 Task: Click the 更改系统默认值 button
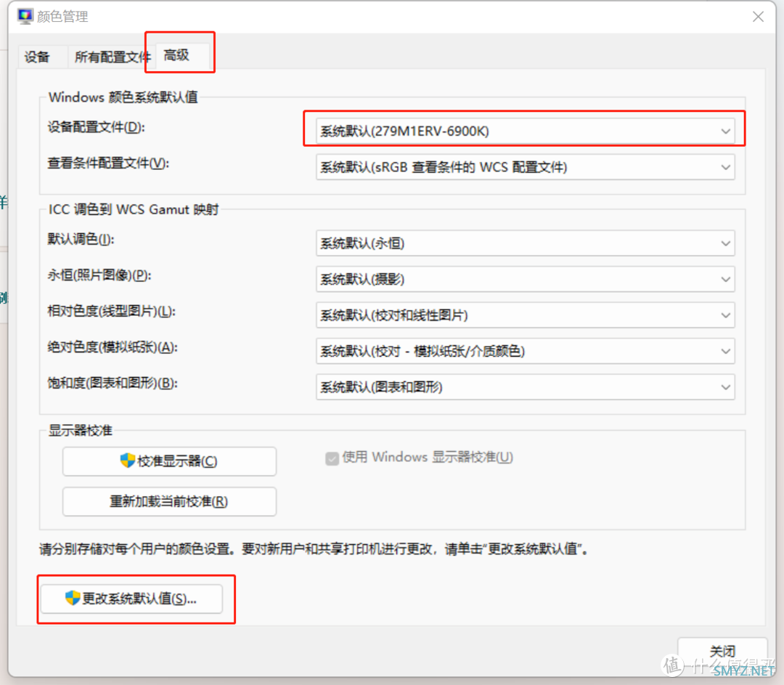click(131, 599)
